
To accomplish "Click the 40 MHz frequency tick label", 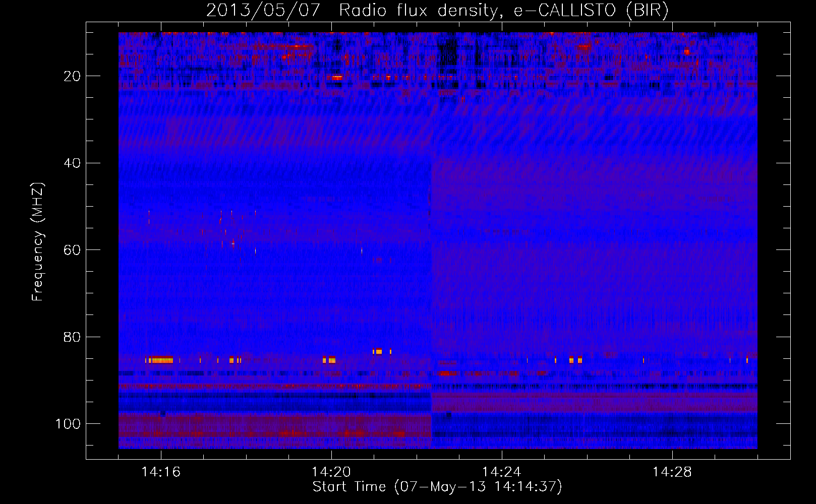I will tap(73, 163).
